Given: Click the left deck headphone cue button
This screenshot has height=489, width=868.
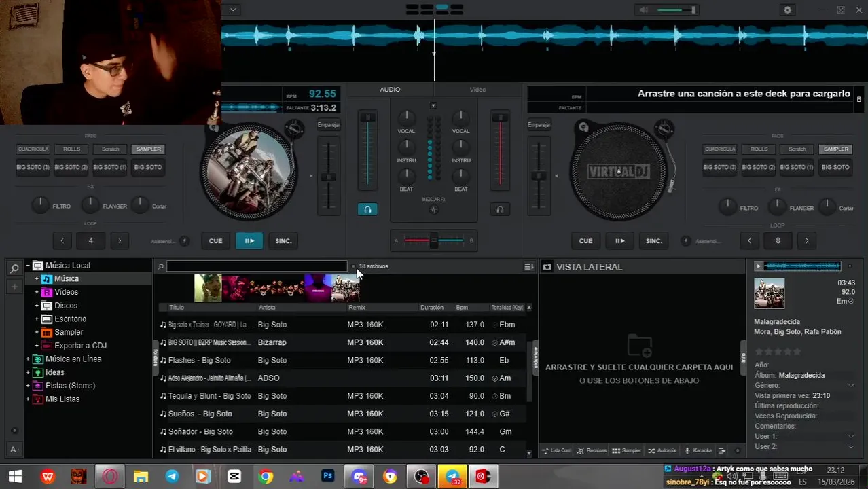Looking at the screenshot, I should pyautogui.click(x=367, y=210).
